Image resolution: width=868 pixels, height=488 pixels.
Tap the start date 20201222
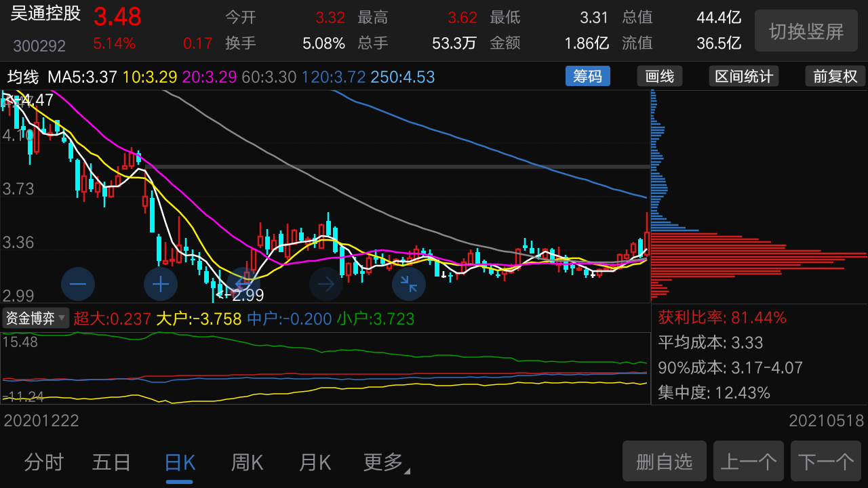click(x=41, y=420)
